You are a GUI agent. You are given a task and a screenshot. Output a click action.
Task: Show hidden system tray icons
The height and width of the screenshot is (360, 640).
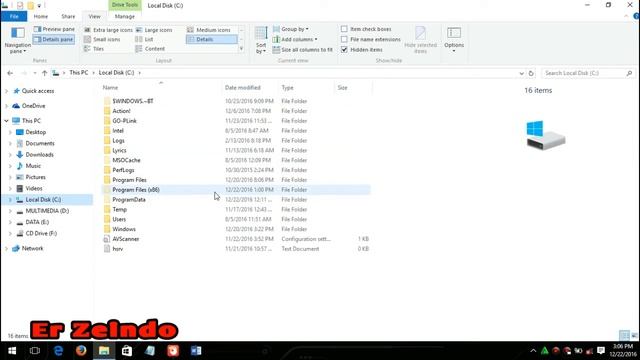[x=533, y=351]
